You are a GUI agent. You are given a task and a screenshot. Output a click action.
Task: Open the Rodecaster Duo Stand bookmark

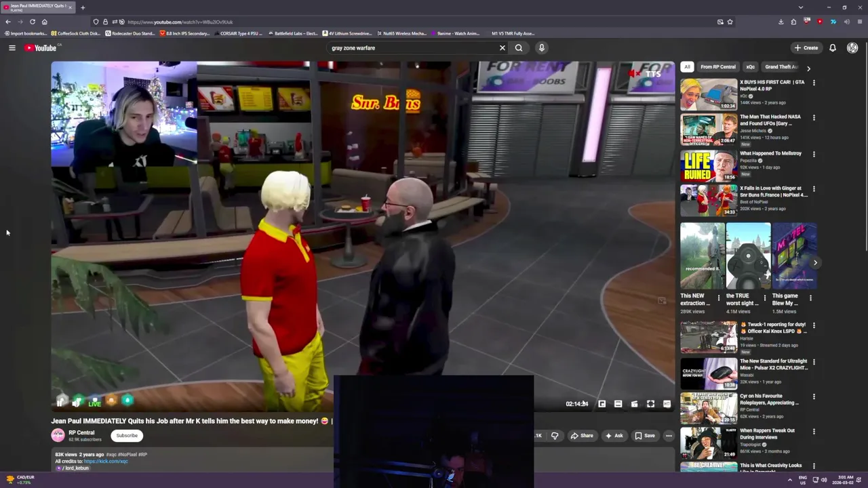pyautogui.click(x=130, y=33)
